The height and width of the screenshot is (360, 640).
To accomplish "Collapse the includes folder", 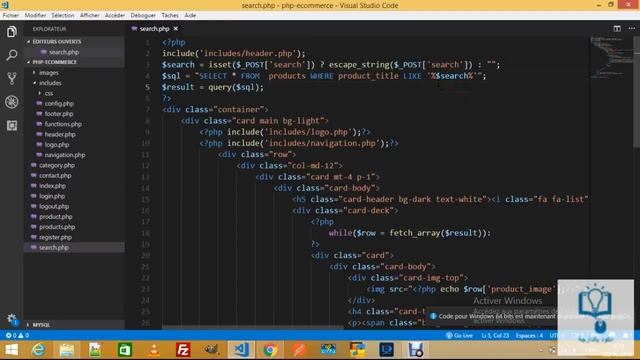I will point(50,83).
